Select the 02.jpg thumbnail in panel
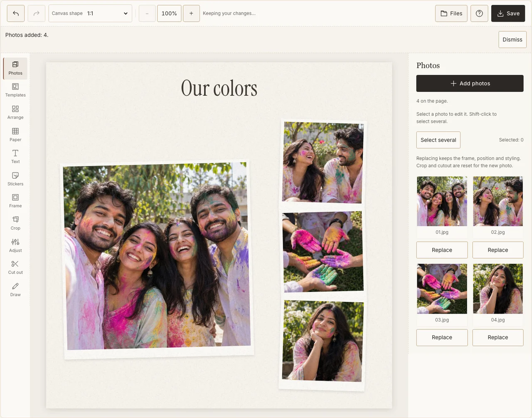 (498, 201)
